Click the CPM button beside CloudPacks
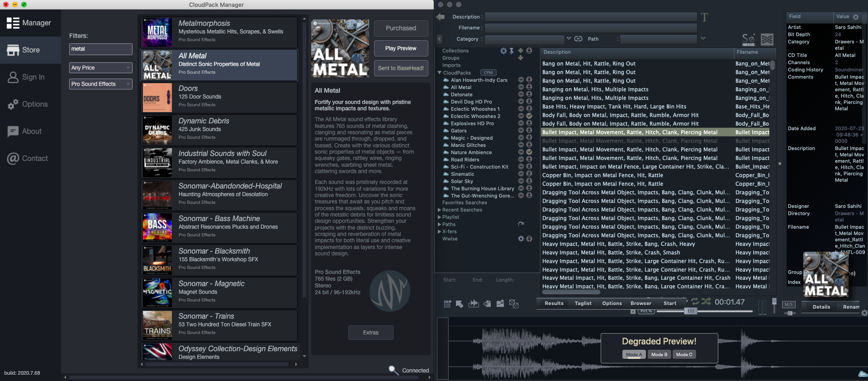This screenshot has width=868, height=381. (x=488, y=72)
